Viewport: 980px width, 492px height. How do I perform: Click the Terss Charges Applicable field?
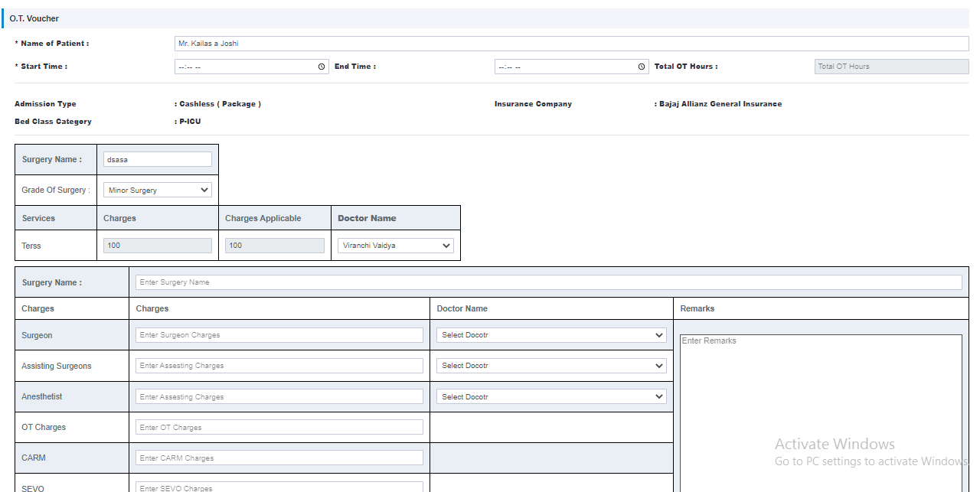click(275, 246)
